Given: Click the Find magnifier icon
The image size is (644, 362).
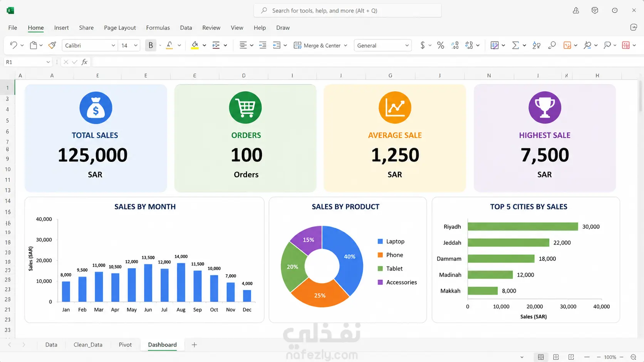Looking at the screenshot, I should (x=552, y=45).
